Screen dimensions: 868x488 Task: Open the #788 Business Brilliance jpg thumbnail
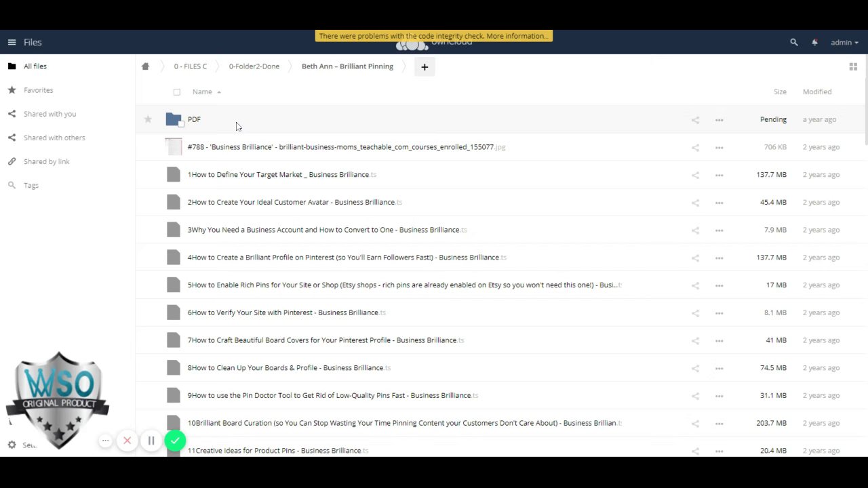pos(174,147)
